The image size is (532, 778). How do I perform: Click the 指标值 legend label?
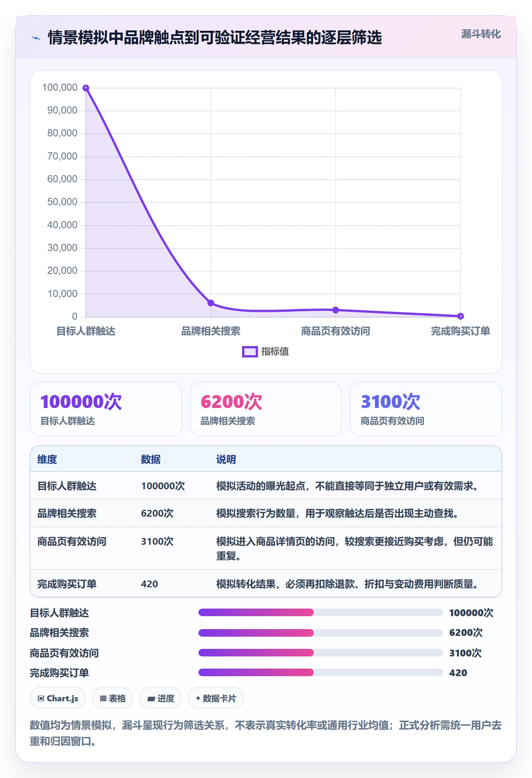click(x=275, y=352)
